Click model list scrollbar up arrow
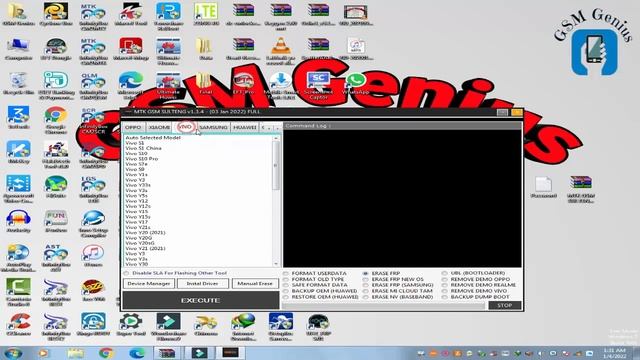 276,138
